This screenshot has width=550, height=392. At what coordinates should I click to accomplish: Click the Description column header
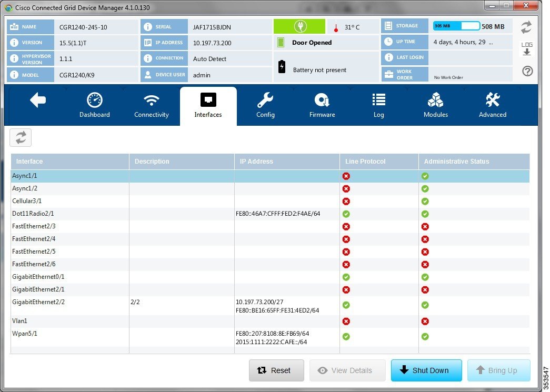tap(182, 162)
